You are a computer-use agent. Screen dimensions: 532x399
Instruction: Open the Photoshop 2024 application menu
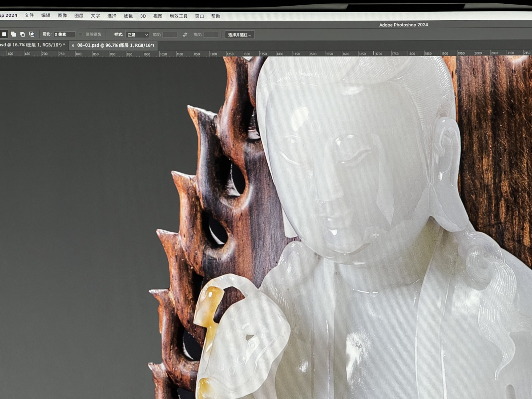click(x=9, y=15)
